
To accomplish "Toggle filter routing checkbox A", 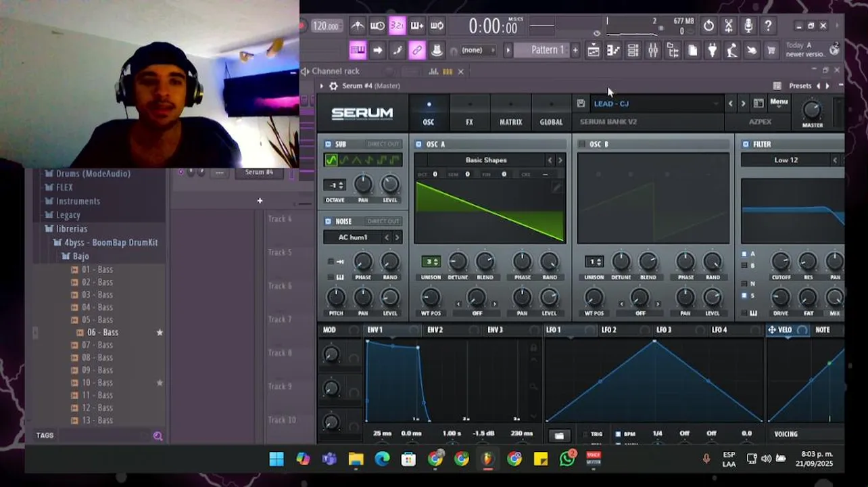I will pos(744,254).
